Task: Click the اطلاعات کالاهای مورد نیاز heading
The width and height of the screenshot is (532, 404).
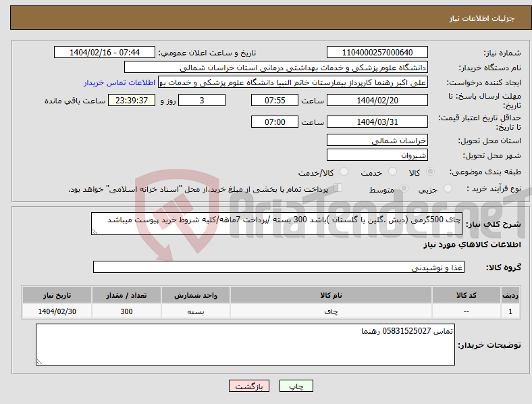Action: 472,245
